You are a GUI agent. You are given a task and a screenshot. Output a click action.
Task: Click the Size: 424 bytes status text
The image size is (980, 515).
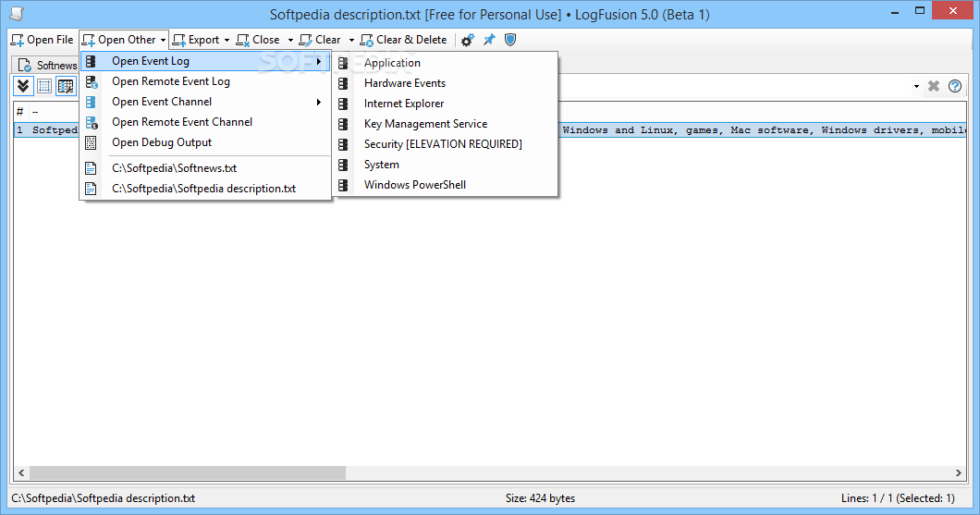pyautogui.click(x=540, y=498)
